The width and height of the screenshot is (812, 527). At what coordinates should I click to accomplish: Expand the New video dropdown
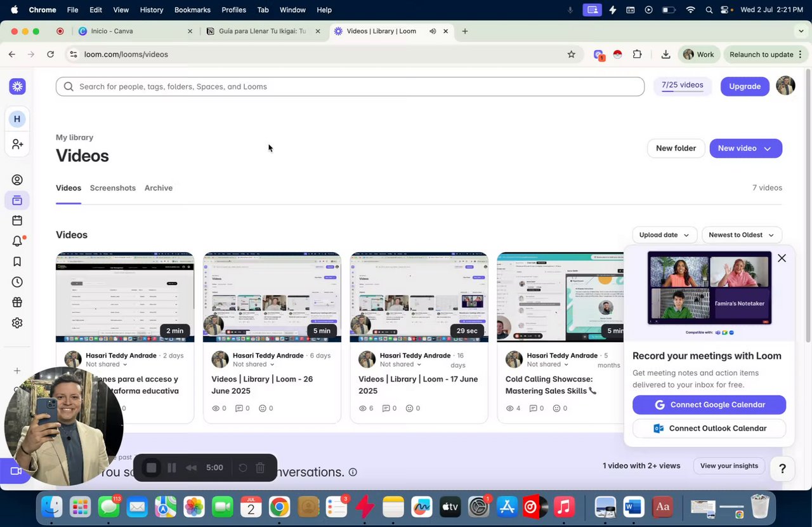pyautogui.click(x=768, y=149)
